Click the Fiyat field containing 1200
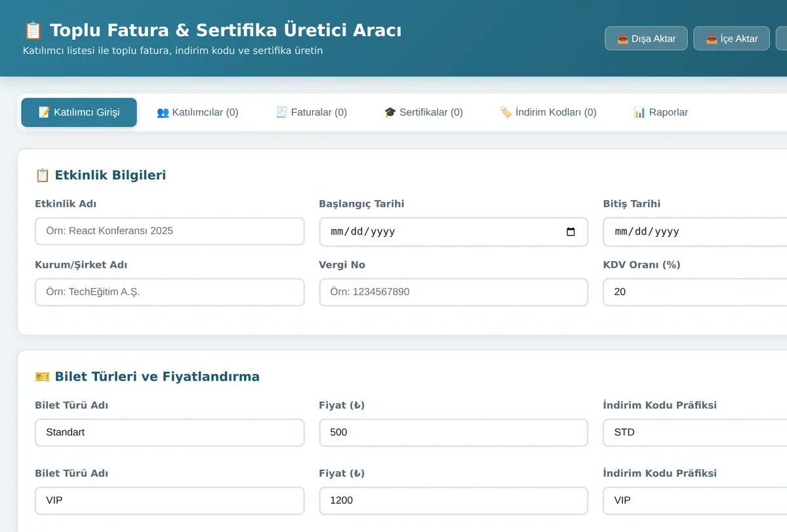This screenshot has height=532, width=787. [x=454, y=501]
